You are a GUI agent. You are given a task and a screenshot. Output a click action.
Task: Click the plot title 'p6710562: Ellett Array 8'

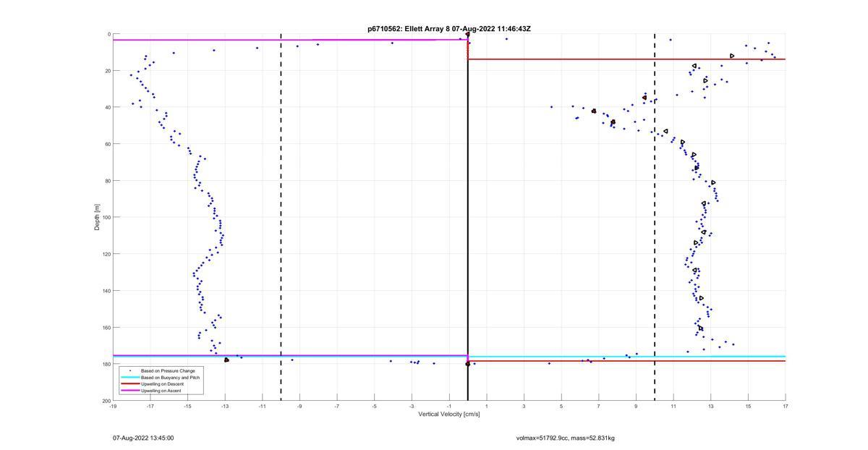(x=407, y=29)
